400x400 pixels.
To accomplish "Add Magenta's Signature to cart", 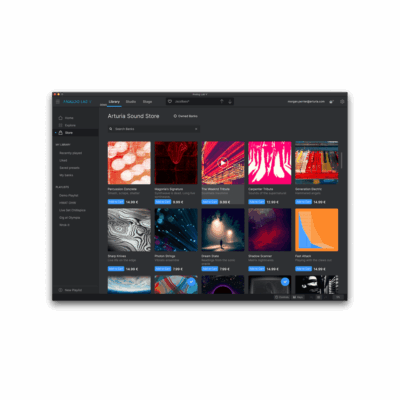I will click(x=163, y=202).
